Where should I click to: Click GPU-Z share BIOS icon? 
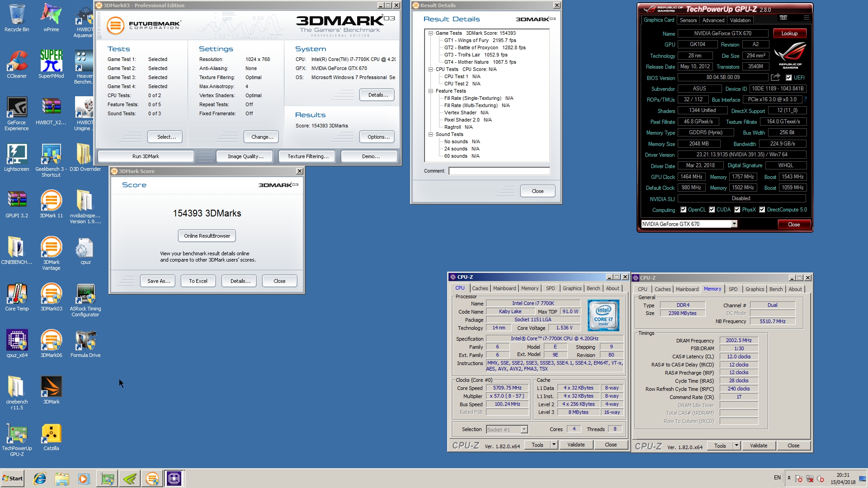pos(775,77)
